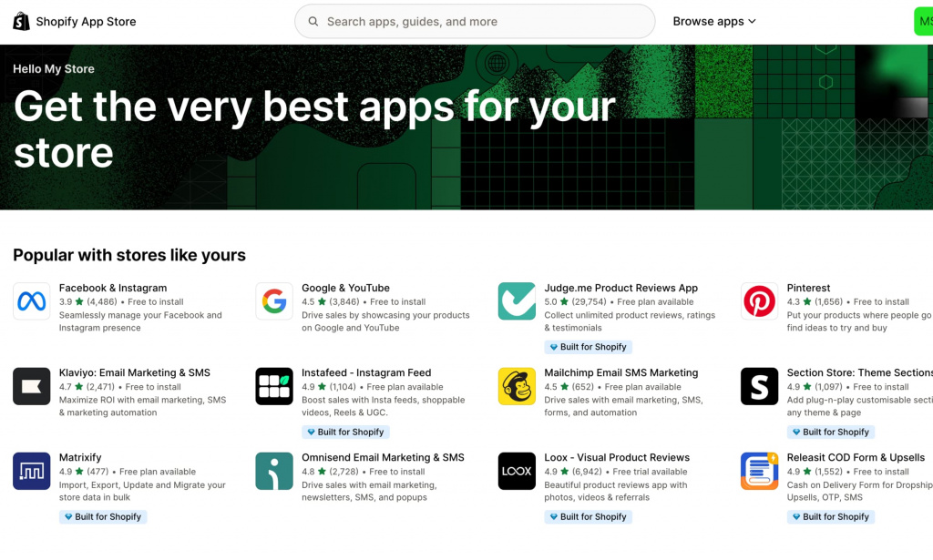
Task: Open the Klaviyo app icon
Action: pyautogui.click(x=32, y=386)
